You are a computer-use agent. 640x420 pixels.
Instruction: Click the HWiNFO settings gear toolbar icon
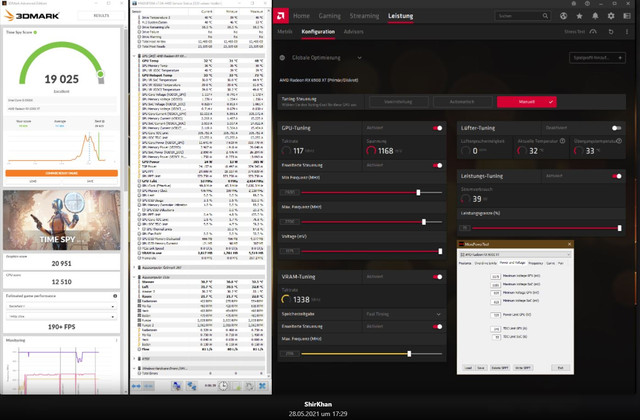click(x=249, y=386)
